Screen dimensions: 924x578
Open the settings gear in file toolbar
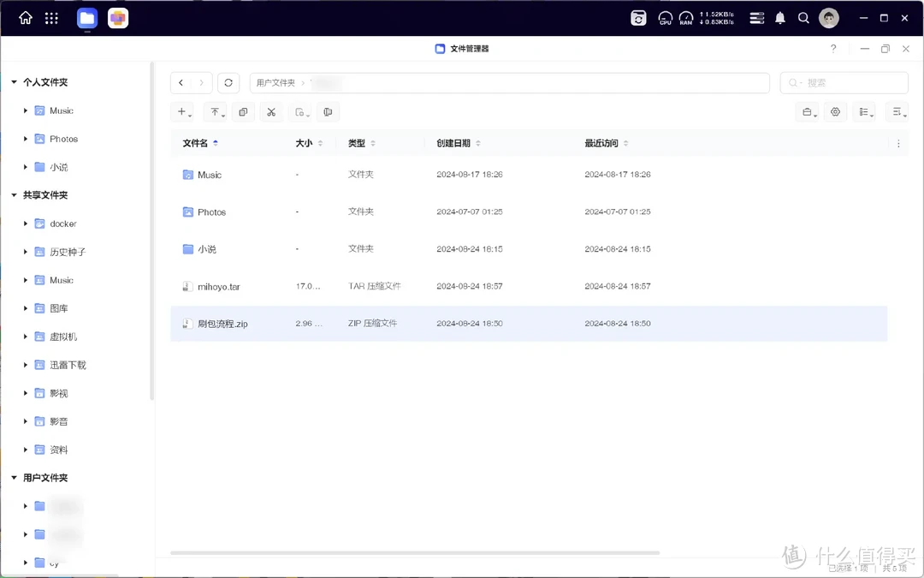point(835,112)
